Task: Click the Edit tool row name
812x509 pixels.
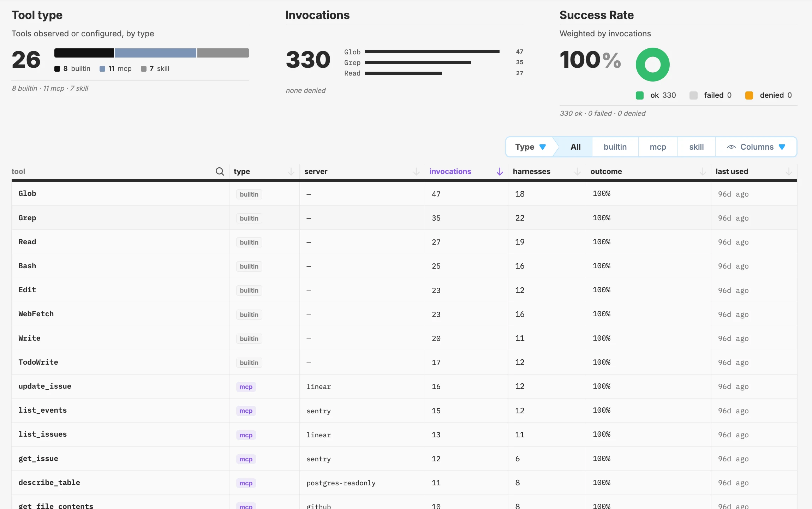Action: coord(27,290)
